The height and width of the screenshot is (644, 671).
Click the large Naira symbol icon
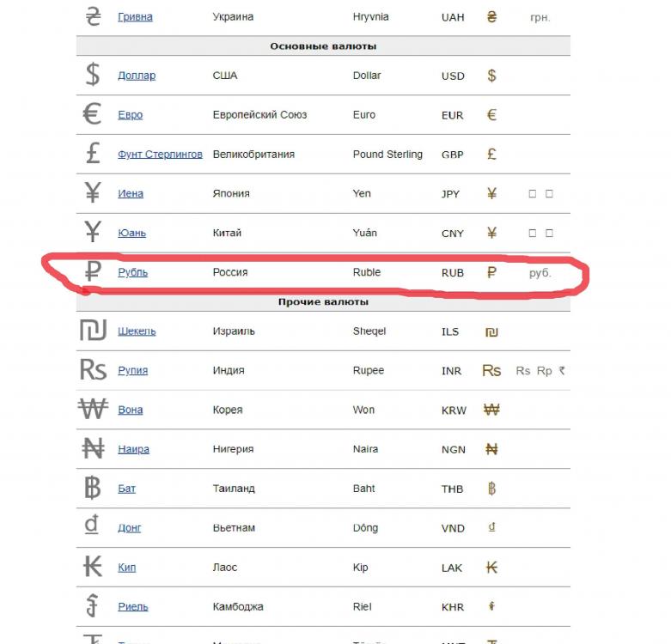click(93, 449)
